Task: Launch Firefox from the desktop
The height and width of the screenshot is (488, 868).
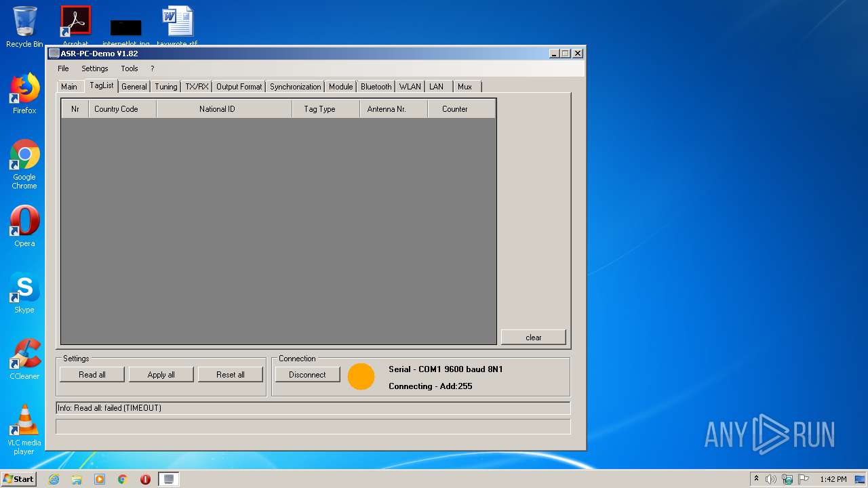Action: (x=24, y=94)
